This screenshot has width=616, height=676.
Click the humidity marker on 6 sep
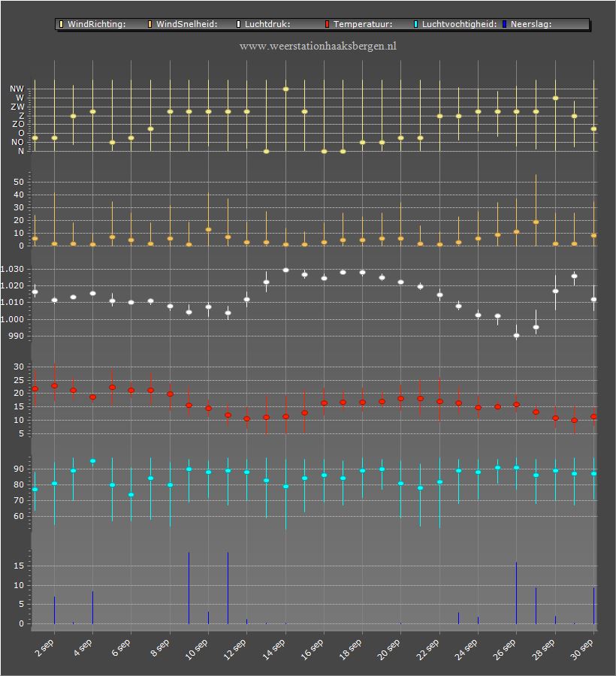coord(131,494)
